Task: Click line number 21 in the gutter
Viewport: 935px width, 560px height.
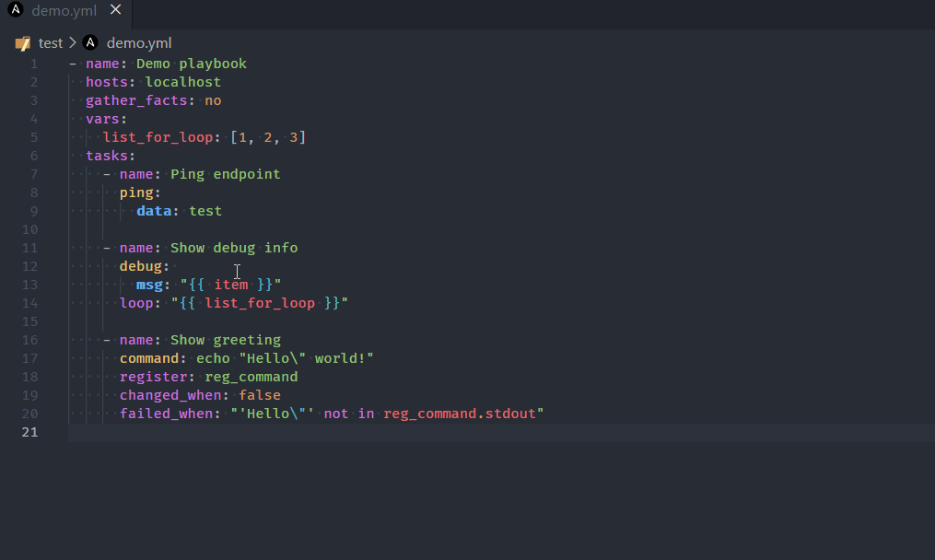Action: click(29, 432)
